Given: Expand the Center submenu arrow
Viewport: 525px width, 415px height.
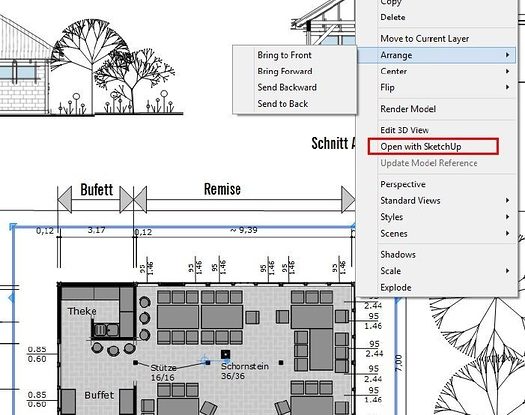Looking at the screenshot, I should 508,71.
